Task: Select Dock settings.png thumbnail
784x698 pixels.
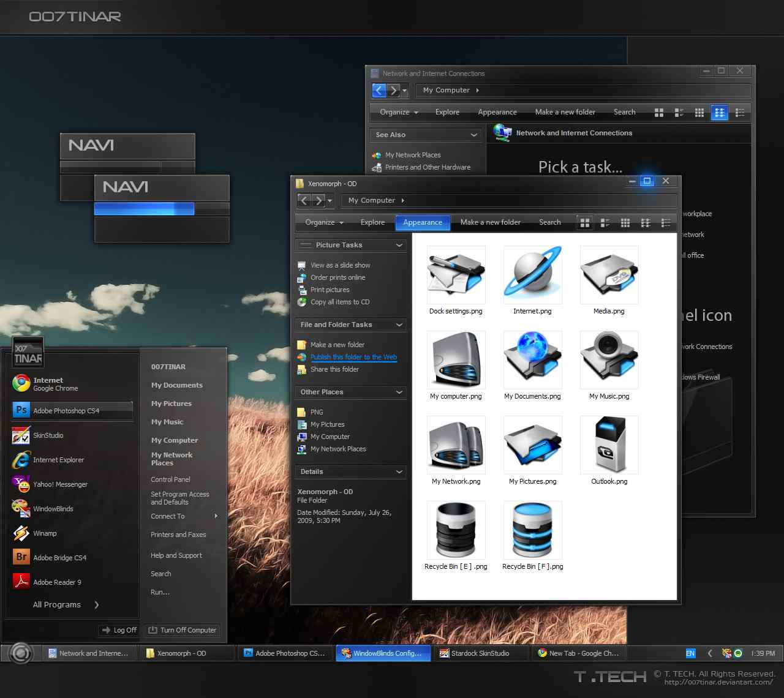Action: point(456,275)
